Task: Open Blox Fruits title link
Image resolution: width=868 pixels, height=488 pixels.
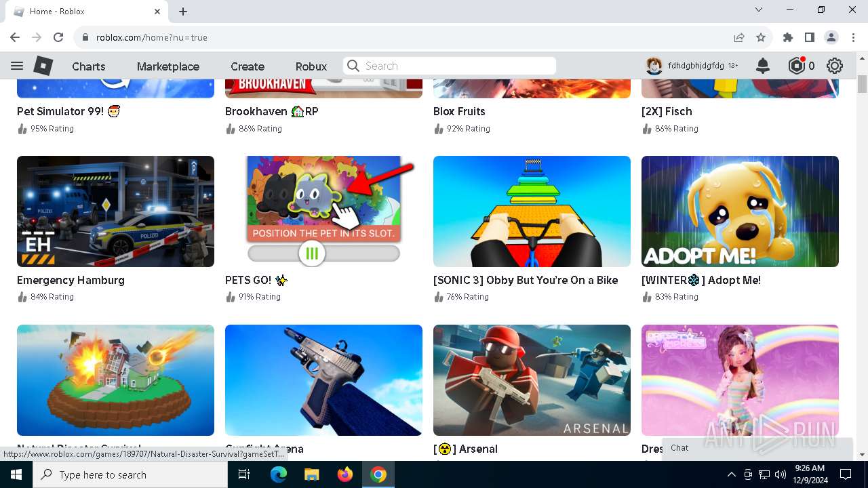Action: point(459,111)
